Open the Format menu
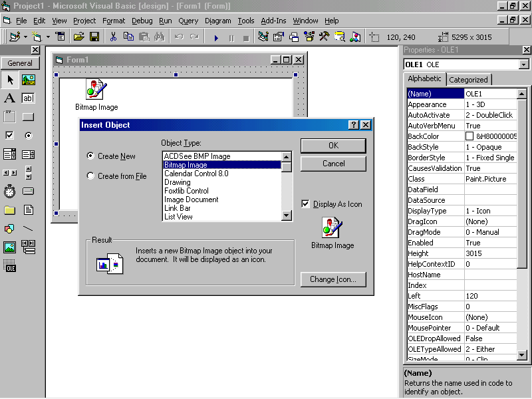532x399 pixels. [x=114, y=21]
